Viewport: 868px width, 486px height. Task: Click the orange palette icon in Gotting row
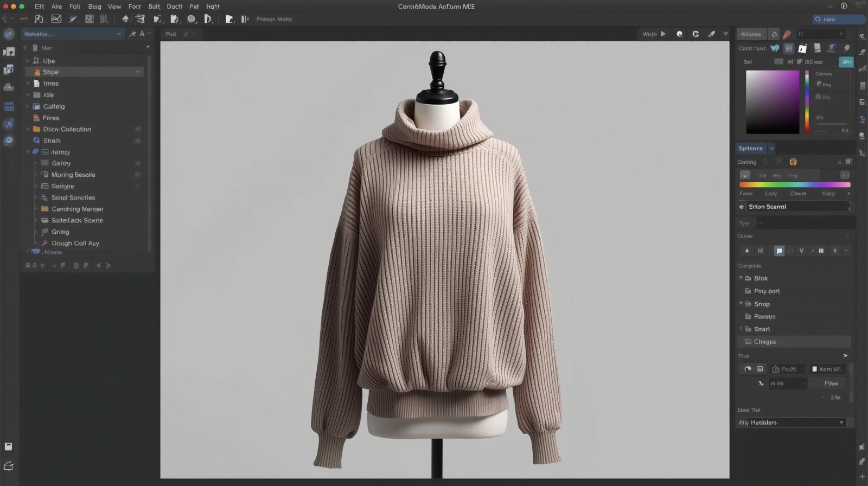pos(793,162)
